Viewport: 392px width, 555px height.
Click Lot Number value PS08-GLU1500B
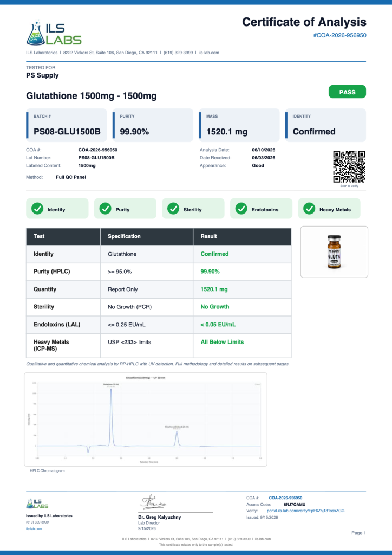[x=96, y=158]
